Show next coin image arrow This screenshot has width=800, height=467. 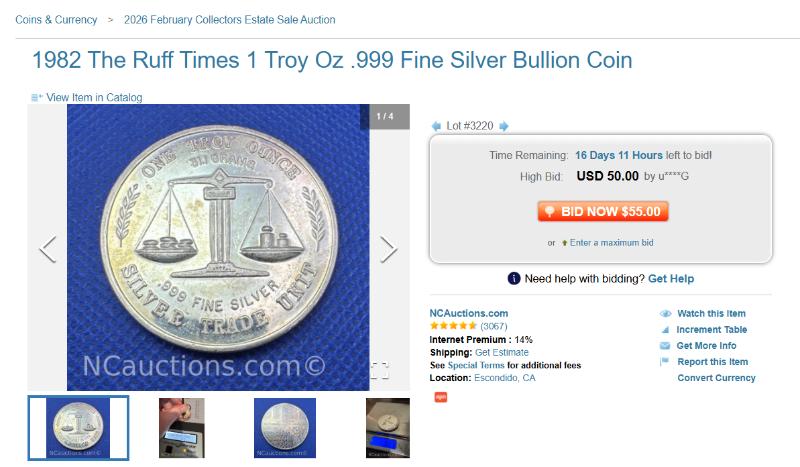tap(388, 250)
